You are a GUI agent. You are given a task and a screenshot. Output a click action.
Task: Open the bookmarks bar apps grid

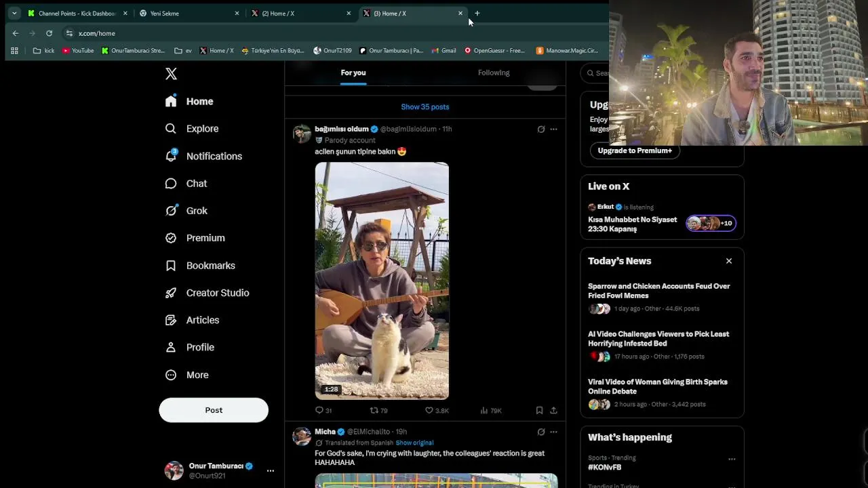click(x=14, y=51)
